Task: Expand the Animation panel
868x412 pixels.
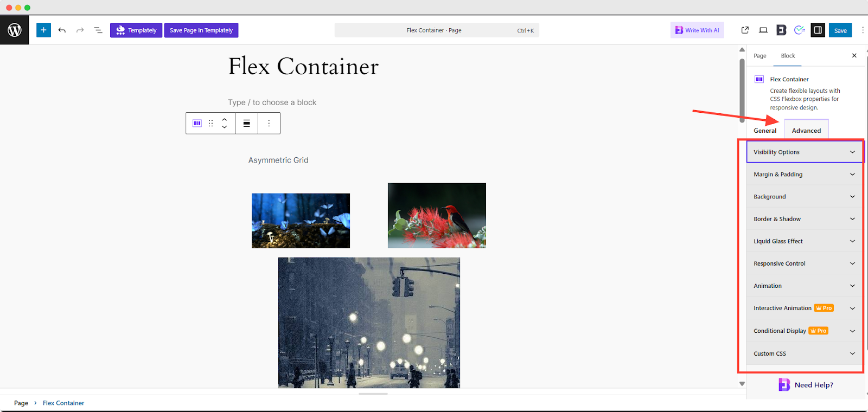Action: (x=805, y=286)
